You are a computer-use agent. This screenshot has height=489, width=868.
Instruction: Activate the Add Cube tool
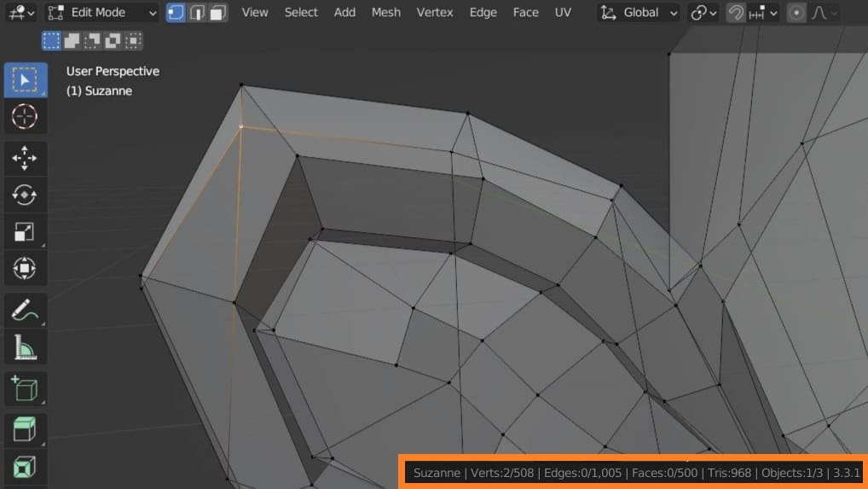(25, 388)
